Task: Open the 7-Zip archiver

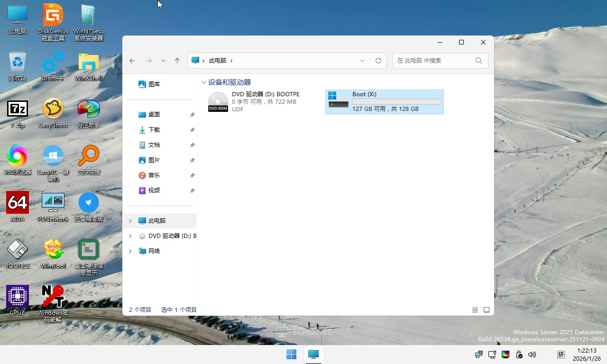Action: (x=18, y=110)
